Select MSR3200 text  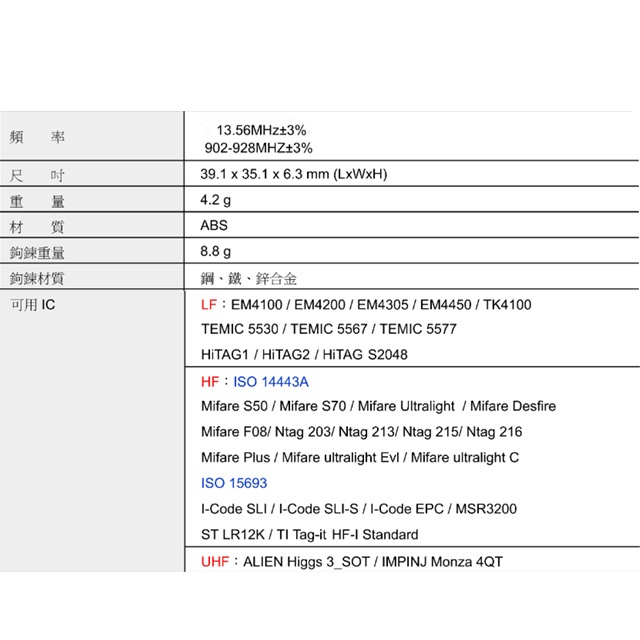pyautogui.click(x=486, y=509)
